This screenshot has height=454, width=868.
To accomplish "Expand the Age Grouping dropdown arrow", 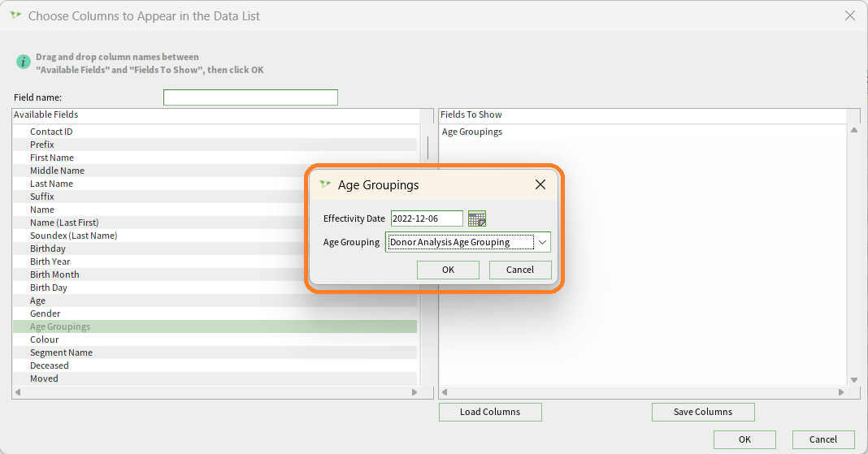I will coord(543,242).
